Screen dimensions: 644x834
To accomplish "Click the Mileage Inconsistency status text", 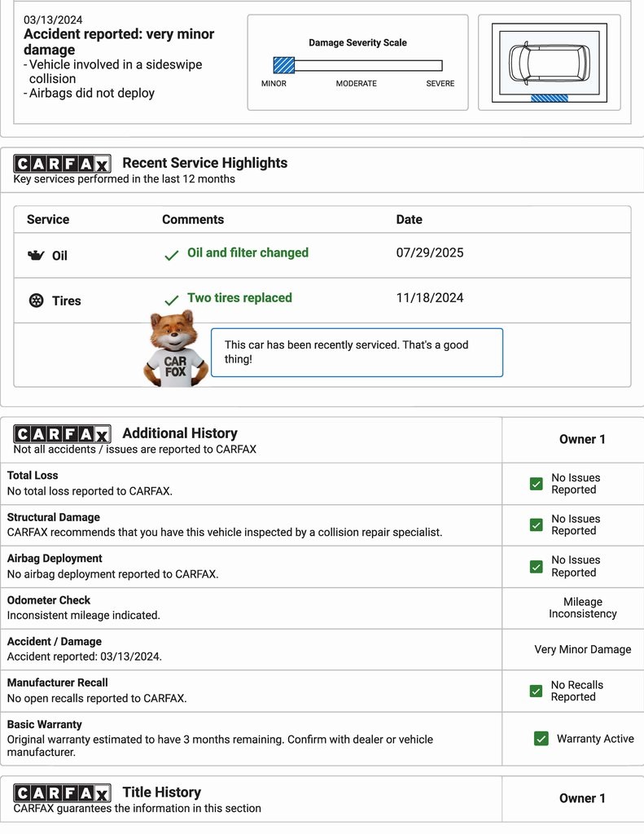I will coord(582,608).
